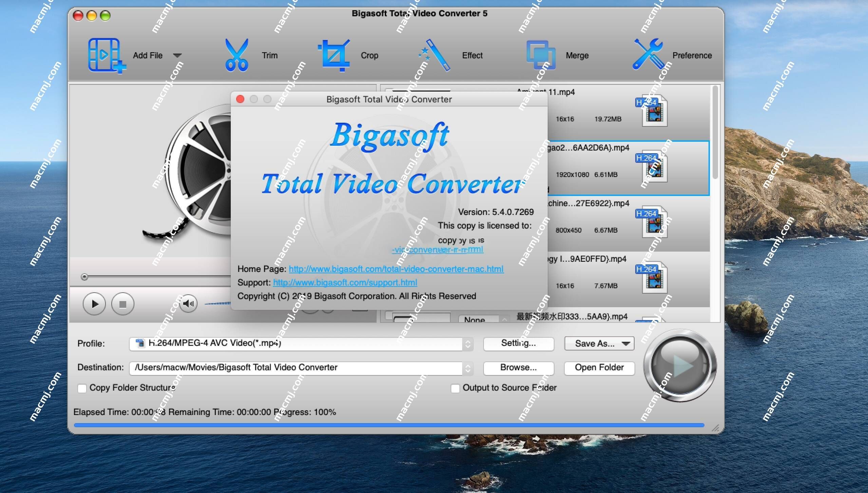Click the Bigasoft support link
868x493 pixels.
pos(345,282)
